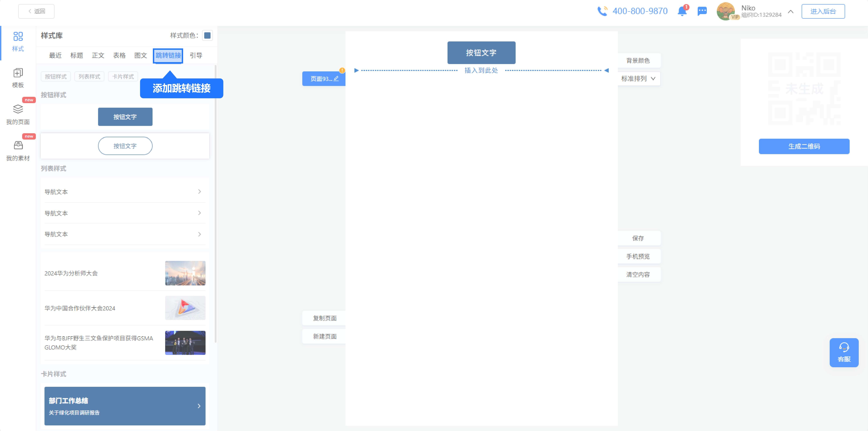Image resolution: width=868 pixels, height=431 pixels.
Task: Open the chat message icon
Action: 702,11
